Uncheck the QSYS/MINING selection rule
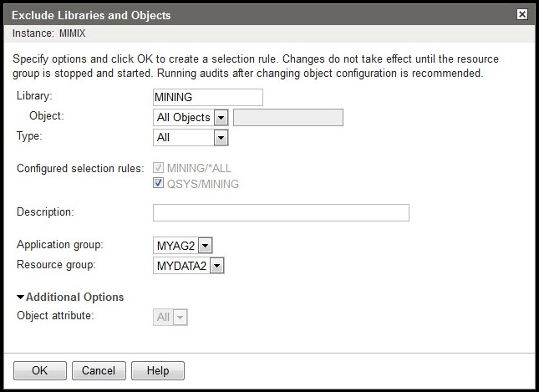Screen dimensions: 539x392 coord(160,184)
